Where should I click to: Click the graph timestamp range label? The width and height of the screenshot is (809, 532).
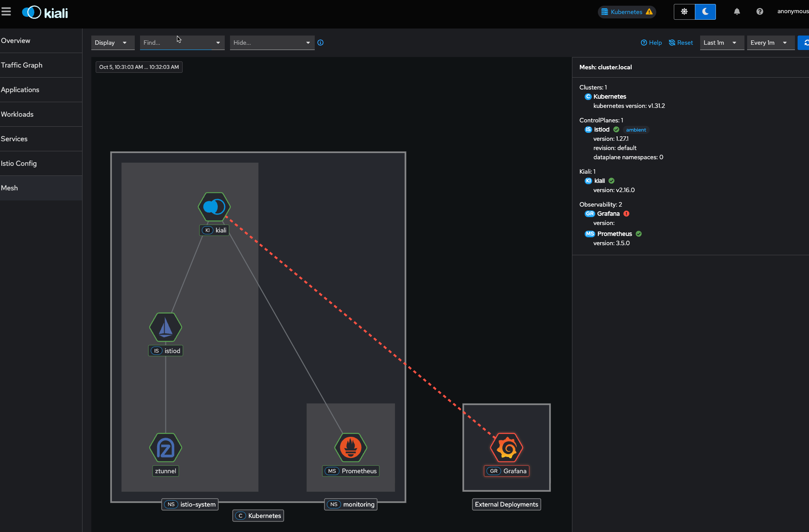[139, 67]
